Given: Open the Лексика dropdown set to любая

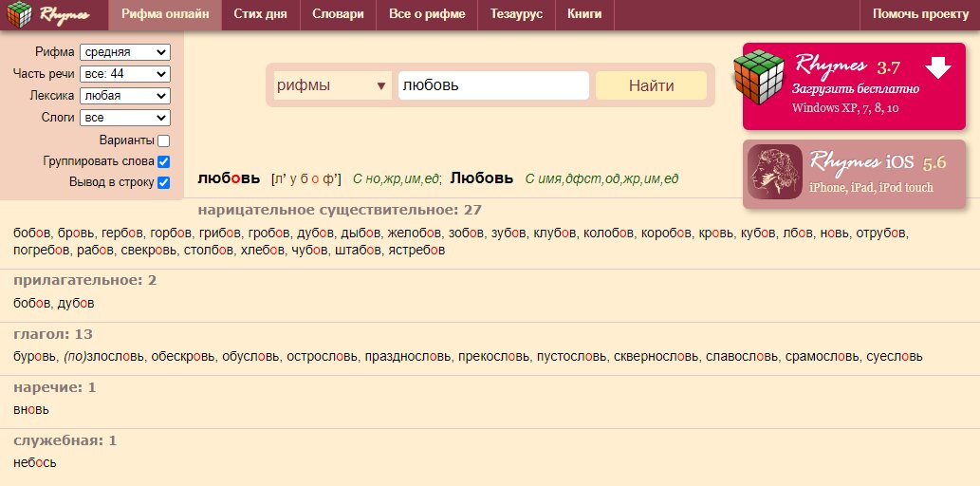Looking at the screenshot, I should [x=125, y=96].
